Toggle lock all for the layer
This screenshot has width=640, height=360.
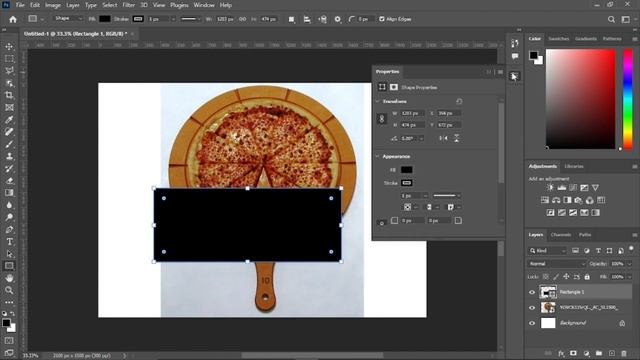click(x=587, y=277)
